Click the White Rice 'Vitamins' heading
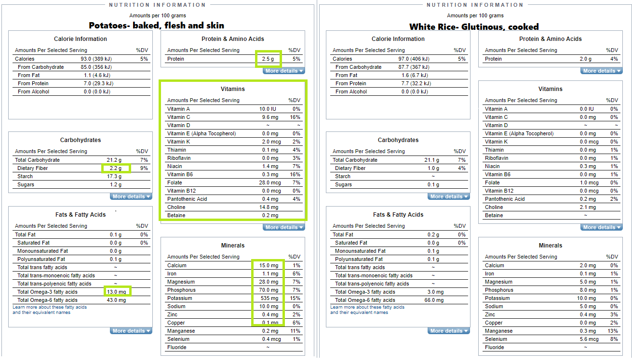The image size is (632, 364). (x=551, y=89)
